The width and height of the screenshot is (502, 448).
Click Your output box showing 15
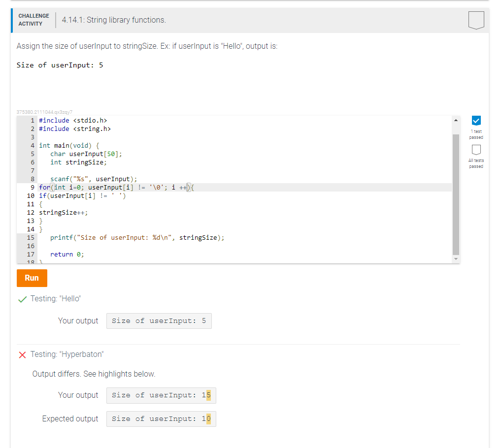161,395
